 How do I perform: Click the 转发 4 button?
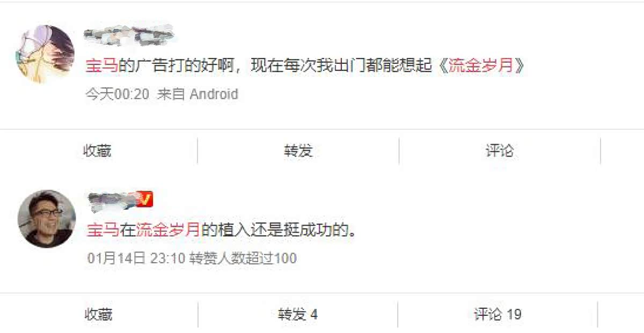(298, 314)
